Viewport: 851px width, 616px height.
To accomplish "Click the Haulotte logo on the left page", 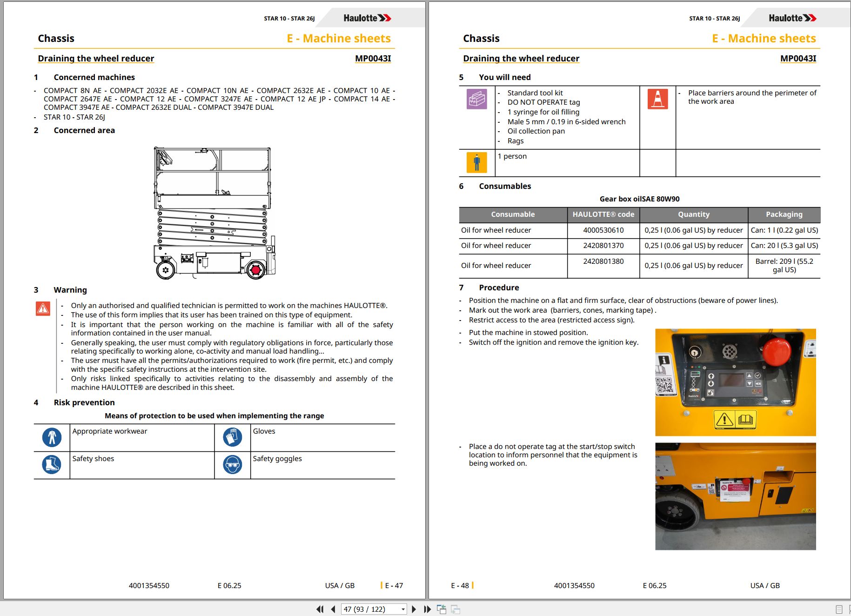I will coord(367,18).
